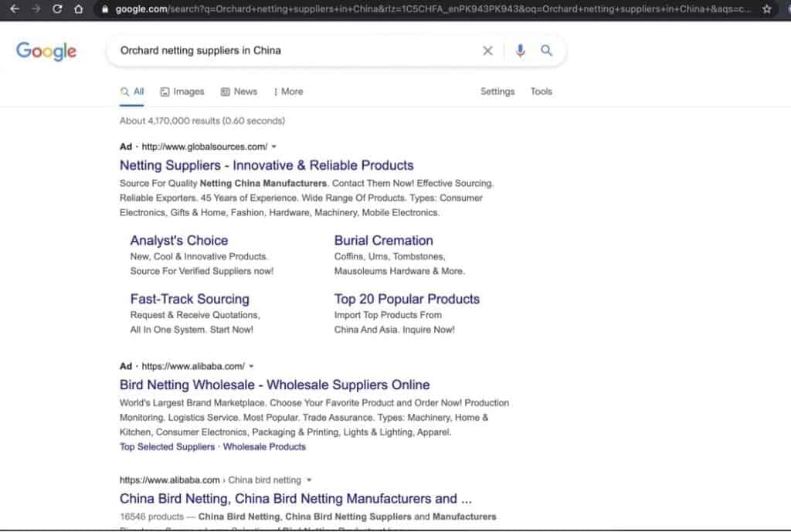Go back with the browser back arrow

tap(14, 8)
